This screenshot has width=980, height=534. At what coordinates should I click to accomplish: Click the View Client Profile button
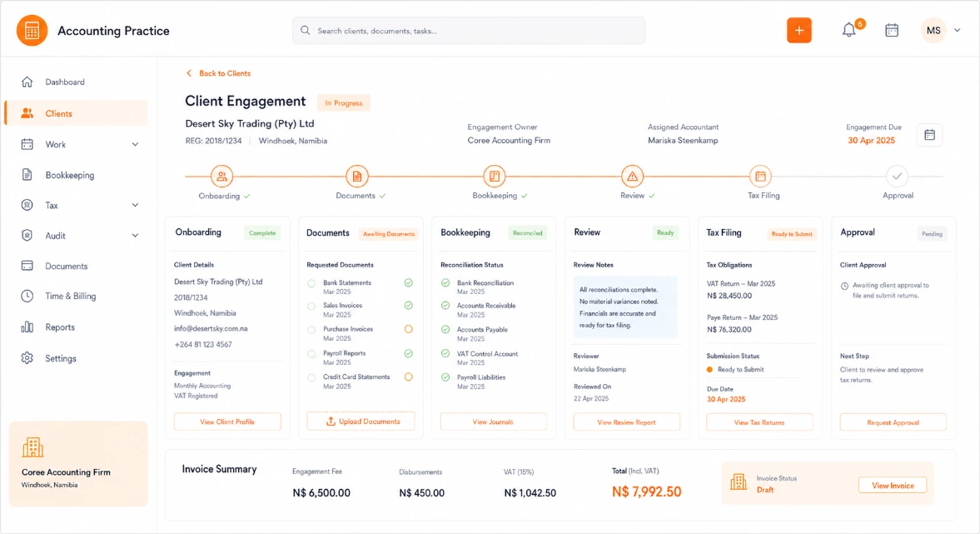coord(226,422)
